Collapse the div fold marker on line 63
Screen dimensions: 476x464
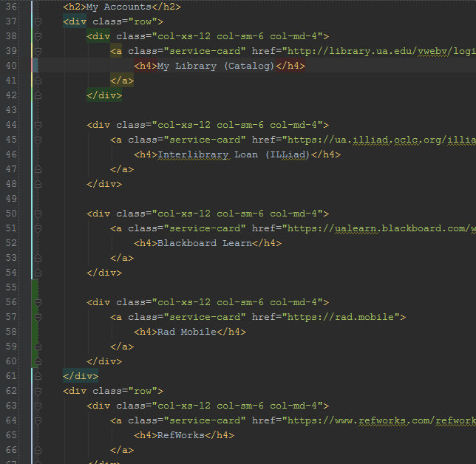[x=38, y=406]
